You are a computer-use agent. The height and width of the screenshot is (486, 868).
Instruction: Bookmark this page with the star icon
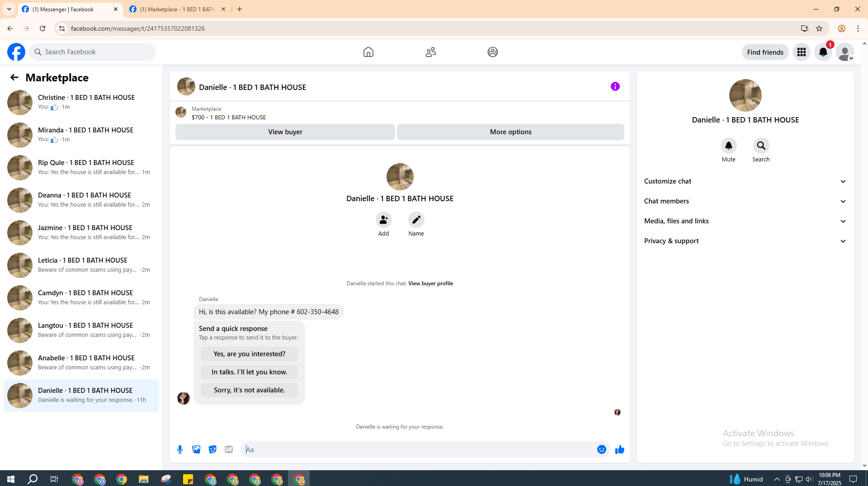pyautogui.click(x=819, y=28)
